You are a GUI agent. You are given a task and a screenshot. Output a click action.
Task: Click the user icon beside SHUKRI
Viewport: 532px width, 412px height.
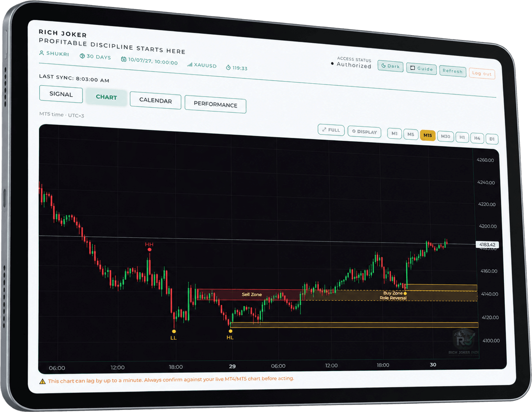point(41,53)
